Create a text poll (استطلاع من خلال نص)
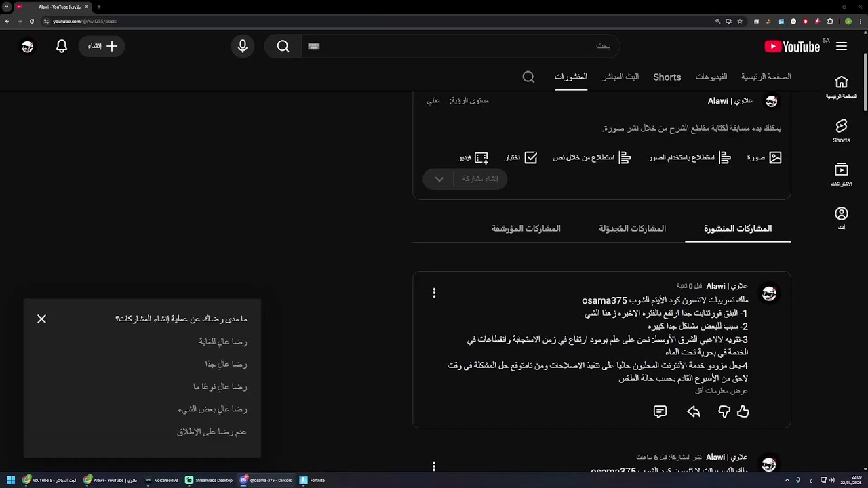 point(592,157)
